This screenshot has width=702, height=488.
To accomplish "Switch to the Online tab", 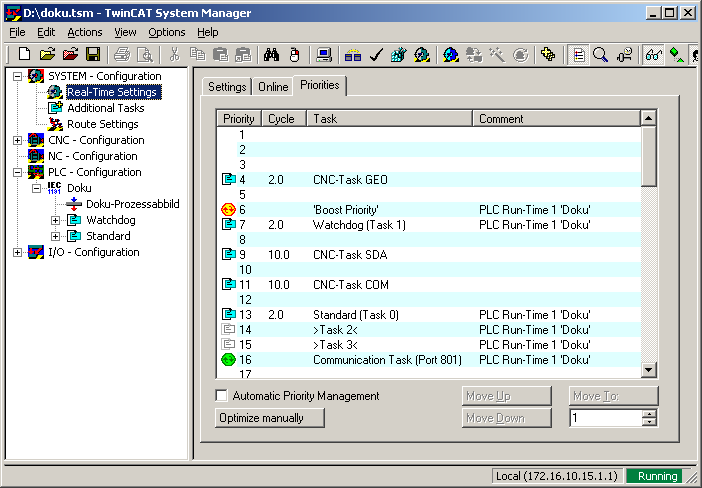I will point(273,86).
